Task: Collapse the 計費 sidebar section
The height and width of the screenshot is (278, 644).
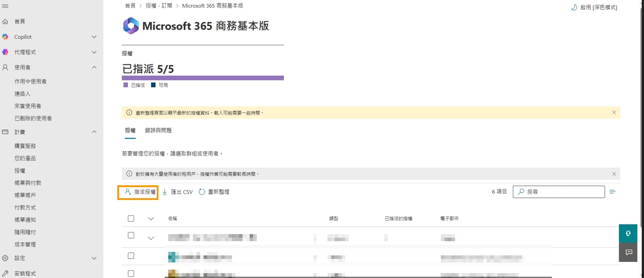Action: pyautogui.click(x=94, y=132)
